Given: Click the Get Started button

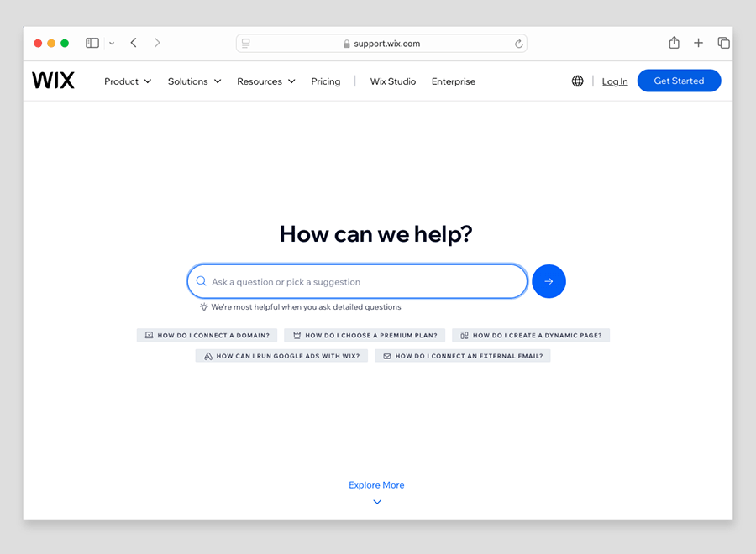Looking at the screenshot, I should click(x=679, y=81).
